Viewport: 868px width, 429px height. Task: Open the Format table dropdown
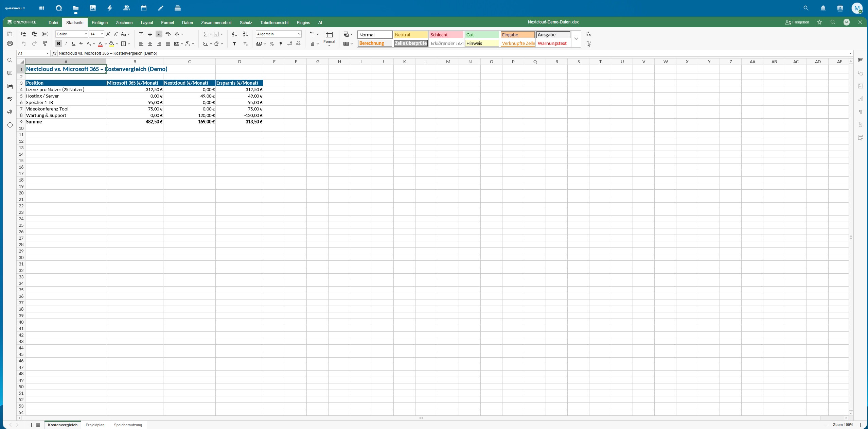click(329, 39)
